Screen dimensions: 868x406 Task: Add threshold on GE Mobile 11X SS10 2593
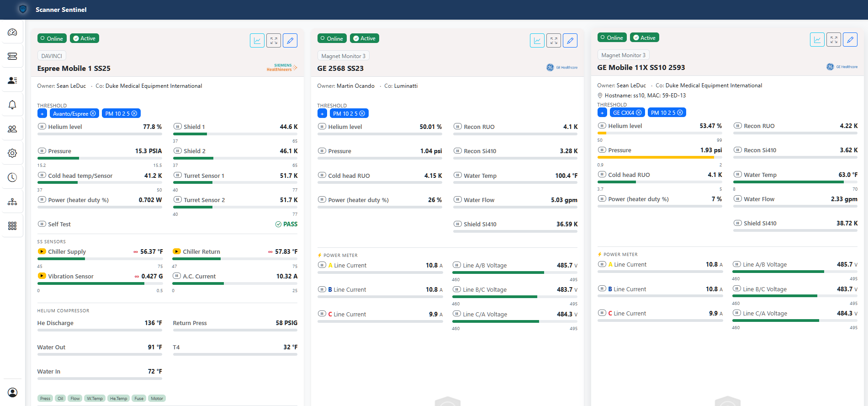pos(602,112)
